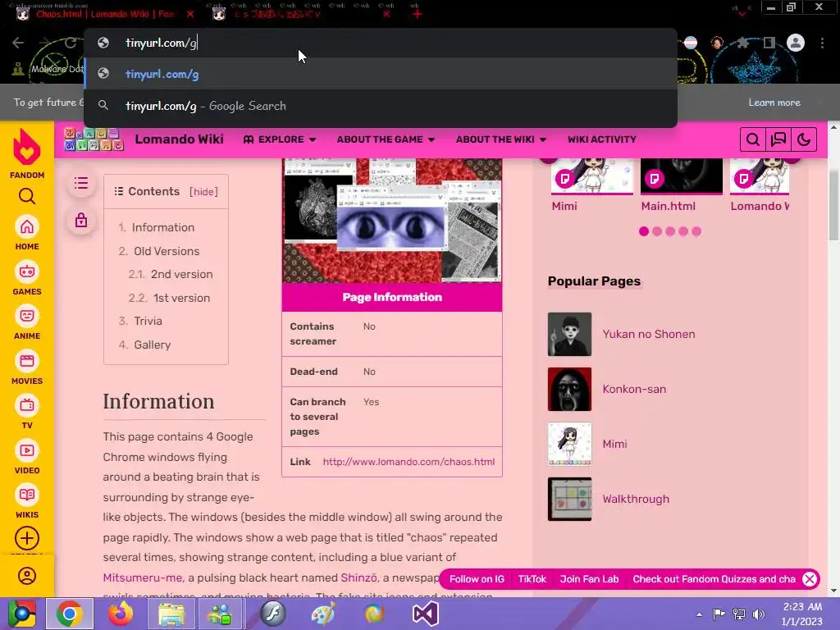The image size is (840, 630).
Task: Open Fandom sidebar search icon
Action: (27, 197)
